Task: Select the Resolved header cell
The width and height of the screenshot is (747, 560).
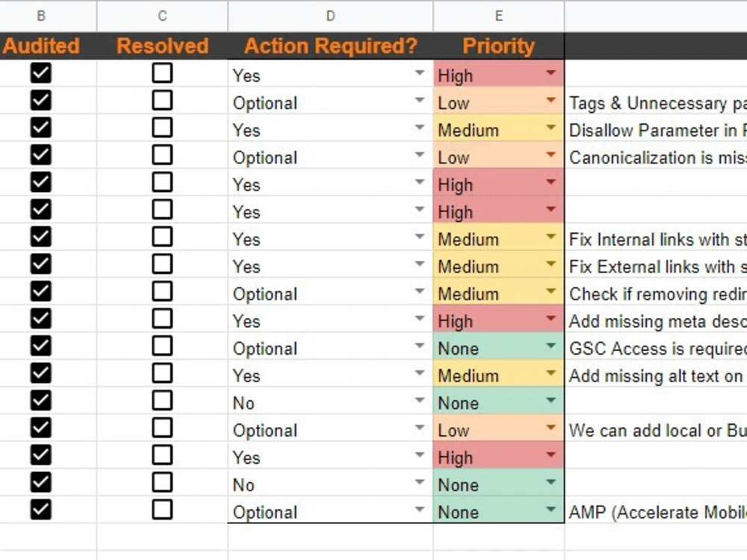Action: point(162,46)
